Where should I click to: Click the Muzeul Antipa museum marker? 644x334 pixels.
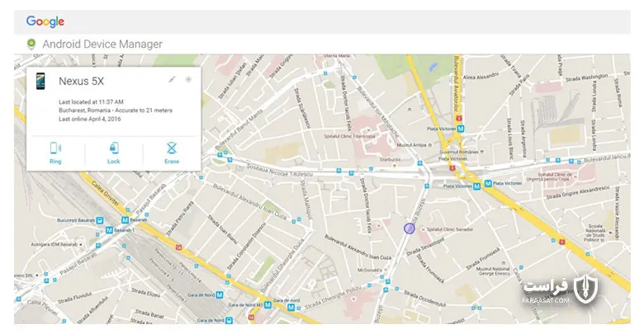click(429, 145)
